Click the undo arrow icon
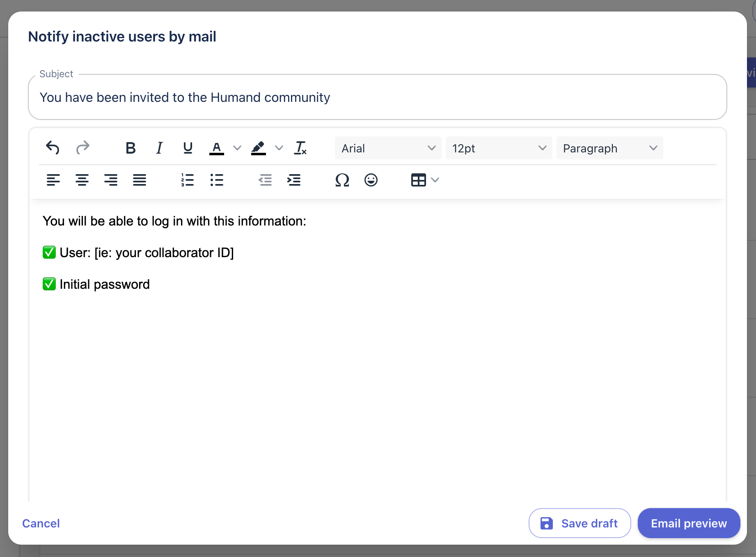The height and width of the screenshot is (557, 756). point(53,148)
